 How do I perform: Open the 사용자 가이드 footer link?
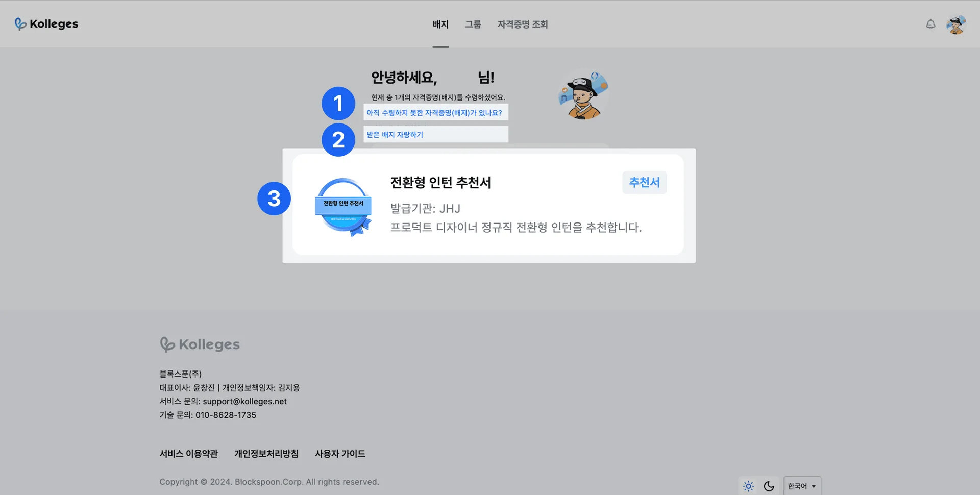(x=340, y=454)
